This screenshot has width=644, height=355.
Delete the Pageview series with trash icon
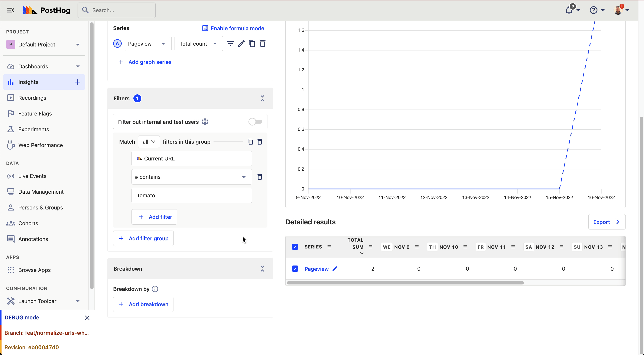coord(263,43)
